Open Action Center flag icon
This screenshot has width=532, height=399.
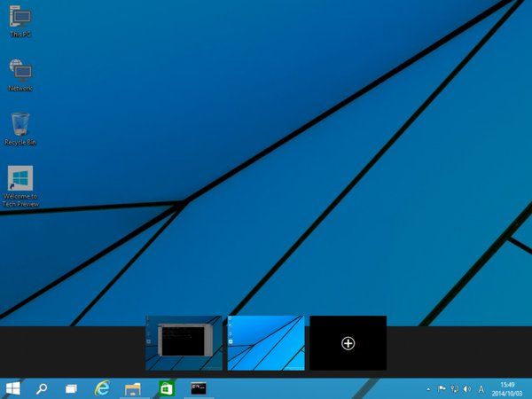(442, 389)
